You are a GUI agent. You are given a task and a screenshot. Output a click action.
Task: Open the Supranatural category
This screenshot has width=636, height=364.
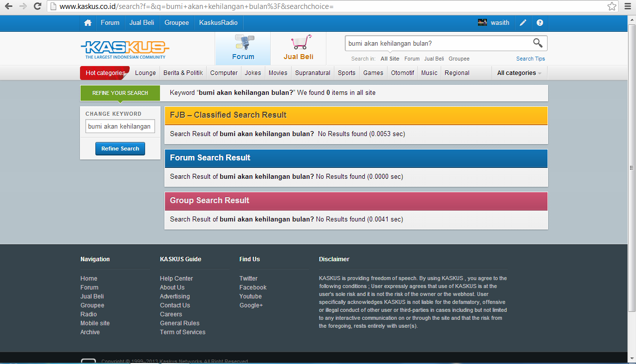tap(313, 73)
